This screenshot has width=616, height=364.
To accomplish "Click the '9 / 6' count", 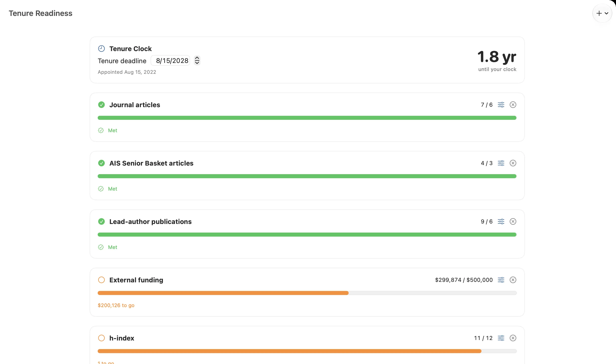I will click(x=487, y=221).
